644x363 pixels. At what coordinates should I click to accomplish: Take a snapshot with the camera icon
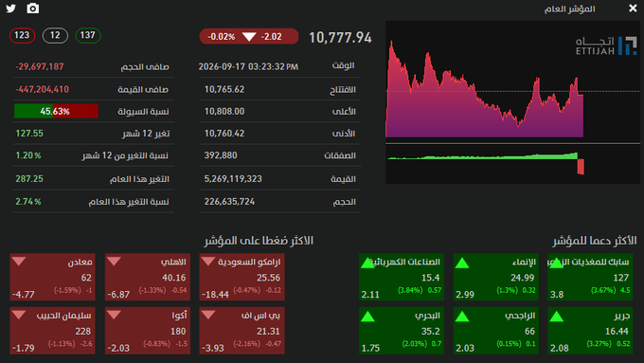click(33, 9)
